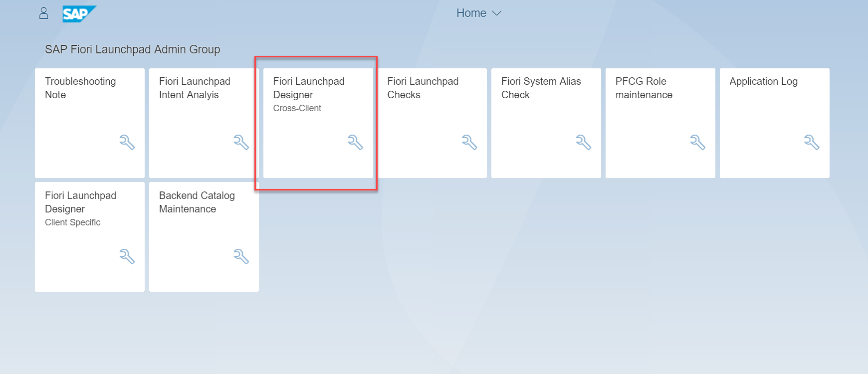The width and height of the screenshot is (868, 374).
Task: Open Backend Catalog Maintenance tile title
Action: [197, 202]
